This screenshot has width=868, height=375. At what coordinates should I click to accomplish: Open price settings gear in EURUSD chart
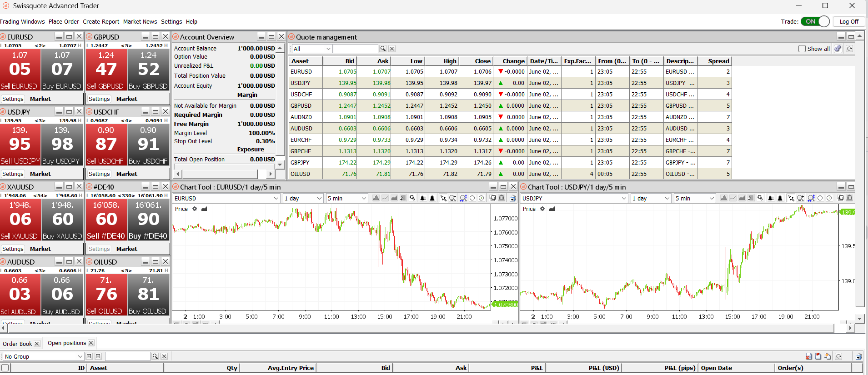pos(194,209)
